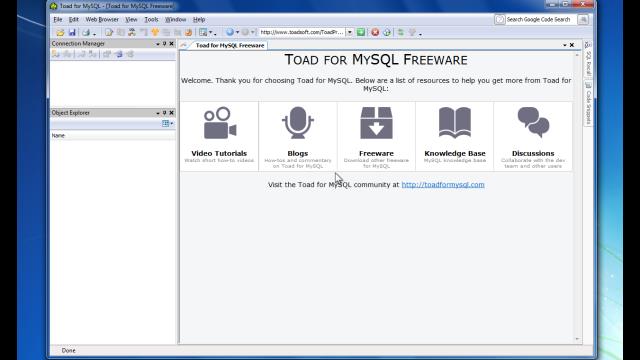Click the red stop loading icon
This screenshot has width=640, height=360.
pyautogui.click(x=375, y=32)
